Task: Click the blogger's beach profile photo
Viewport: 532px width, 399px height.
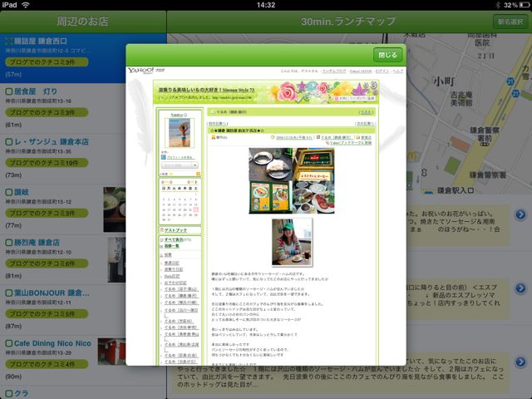Action: pyautogui.click(x=180, y=133)
